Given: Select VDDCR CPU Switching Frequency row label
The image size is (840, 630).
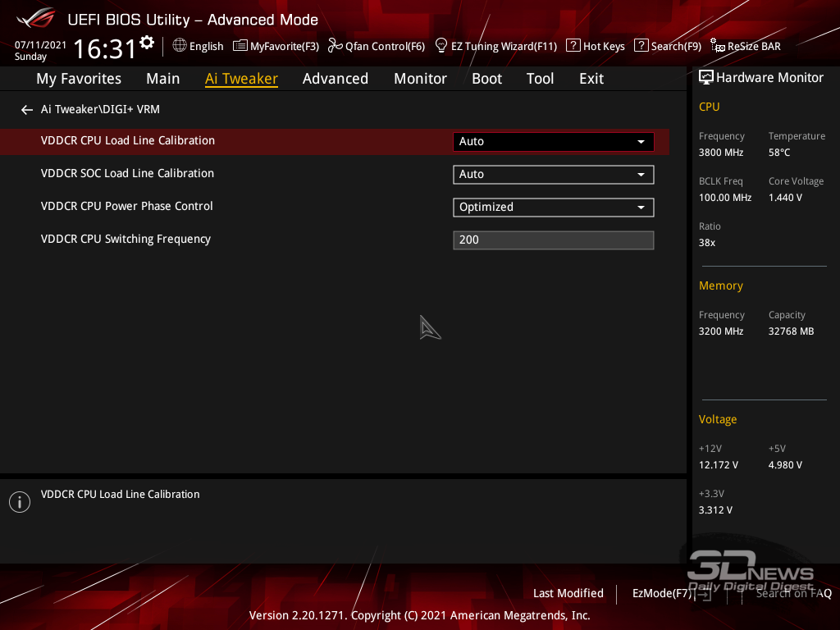Looking at the screenshot, I should (x=126, y=239).
